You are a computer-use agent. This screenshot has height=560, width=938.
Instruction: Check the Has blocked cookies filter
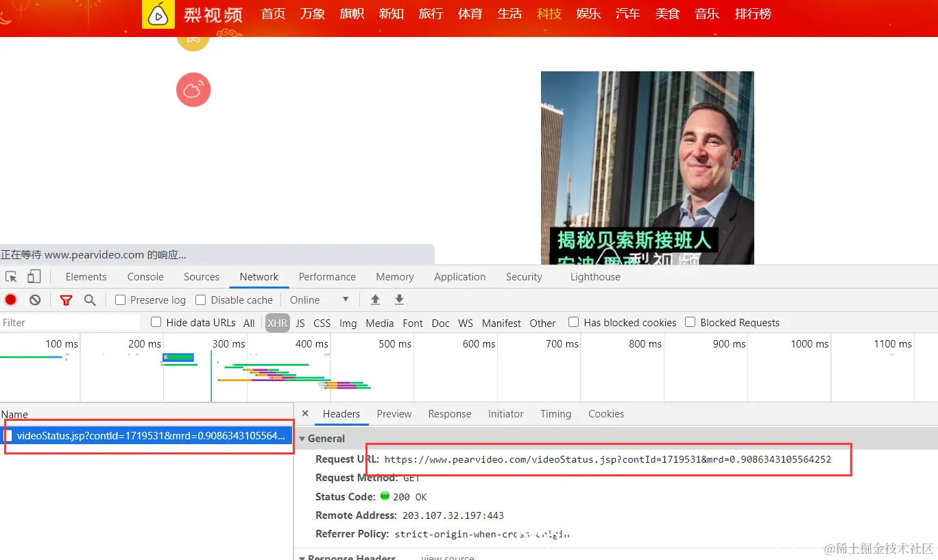573,322
